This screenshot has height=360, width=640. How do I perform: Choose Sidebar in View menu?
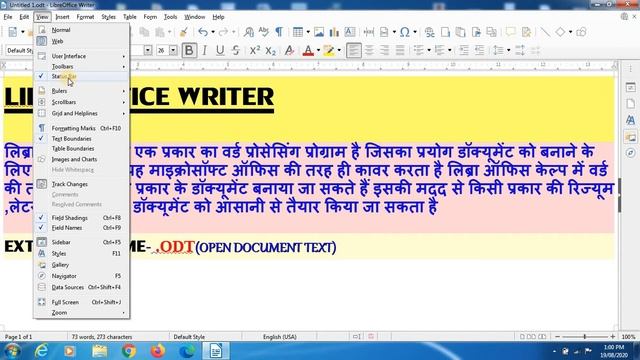click(x=82, y=242)
